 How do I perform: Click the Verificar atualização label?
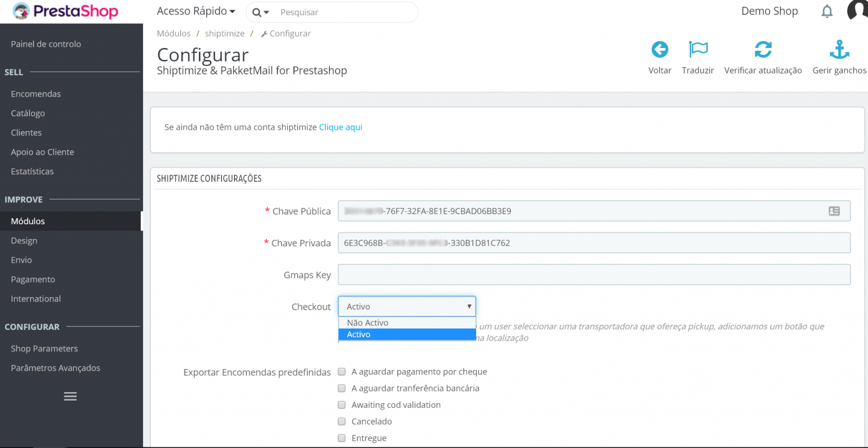pyautogui.click(x=763, y=71)
